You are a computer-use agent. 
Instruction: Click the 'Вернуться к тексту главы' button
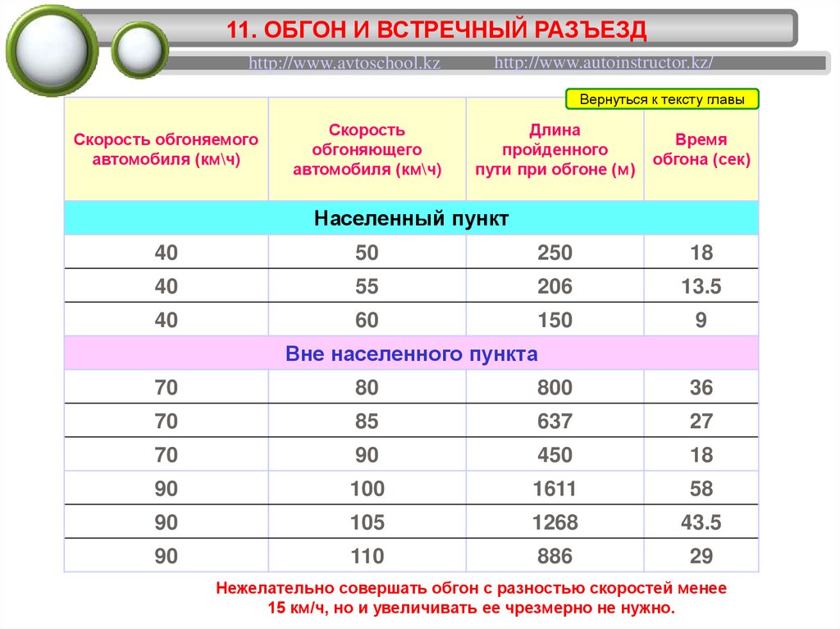click(662, 99)
